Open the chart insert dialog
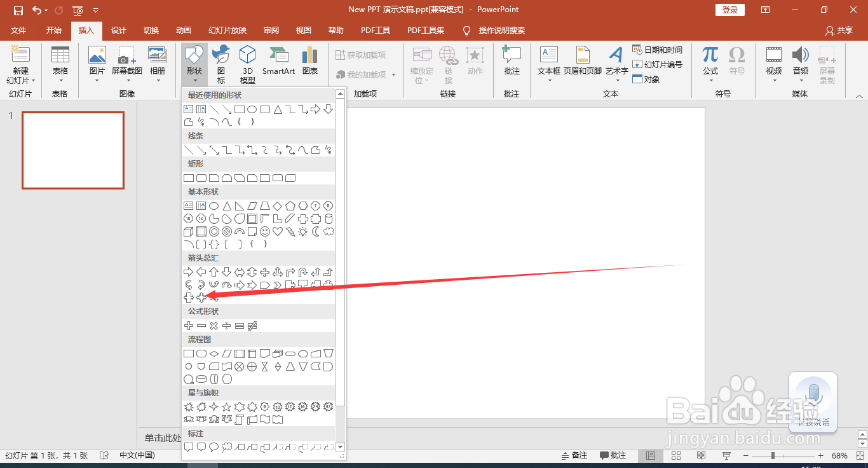Viewport: 868px width, 468px height. 310,62
